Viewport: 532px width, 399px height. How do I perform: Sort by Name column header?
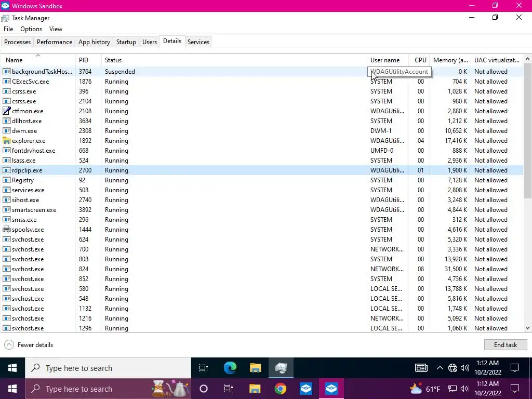pyautogui.click(x=37, y=60)
